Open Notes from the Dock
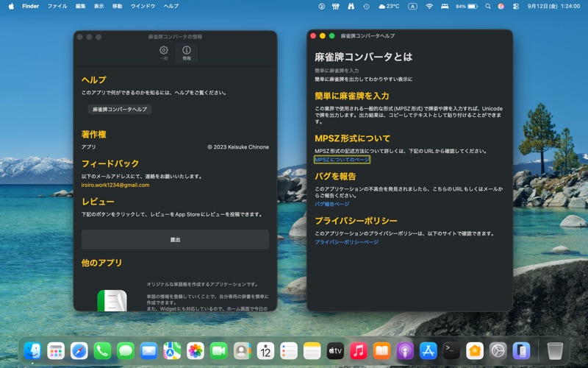 [312, 351]
